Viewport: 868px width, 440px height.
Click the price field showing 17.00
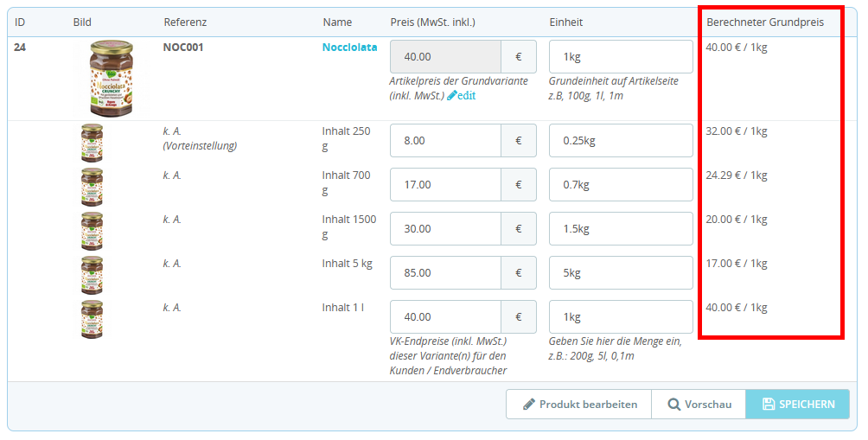click(445, 185)
